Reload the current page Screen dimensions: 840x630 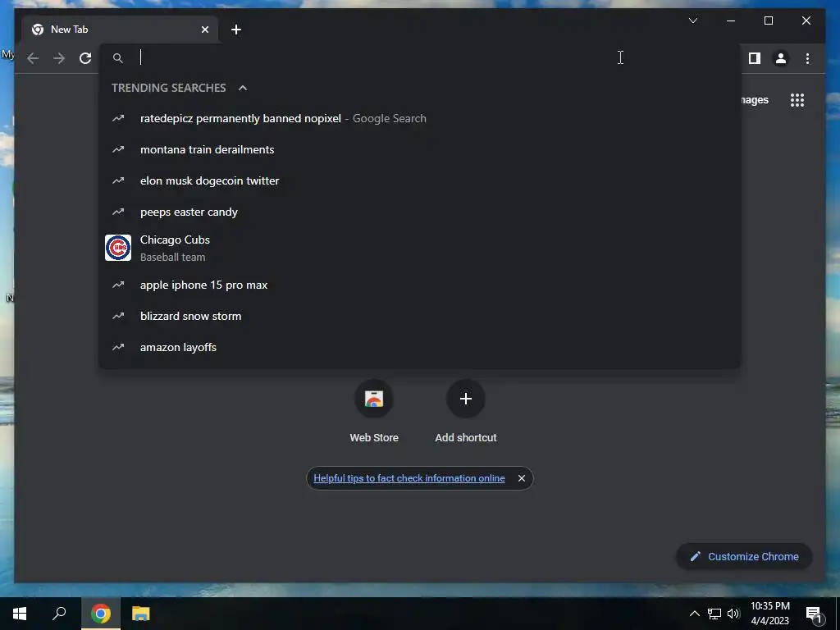click(x=85, y=58)
